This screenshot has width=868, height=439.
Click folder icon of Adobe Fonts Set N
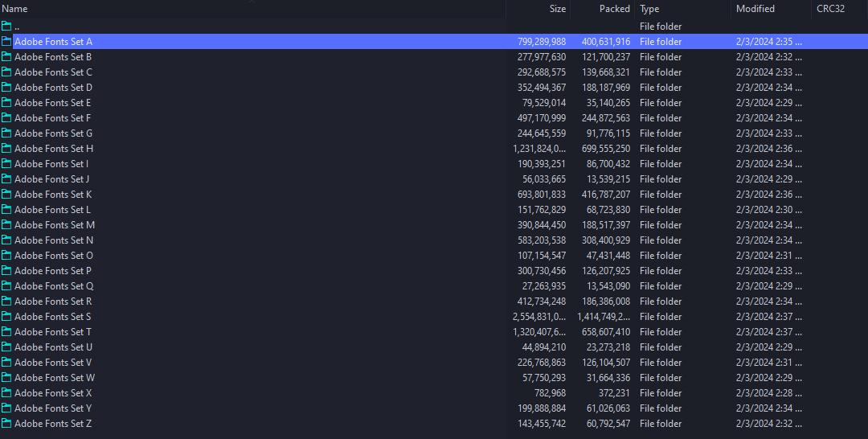(x=6, y=240)
